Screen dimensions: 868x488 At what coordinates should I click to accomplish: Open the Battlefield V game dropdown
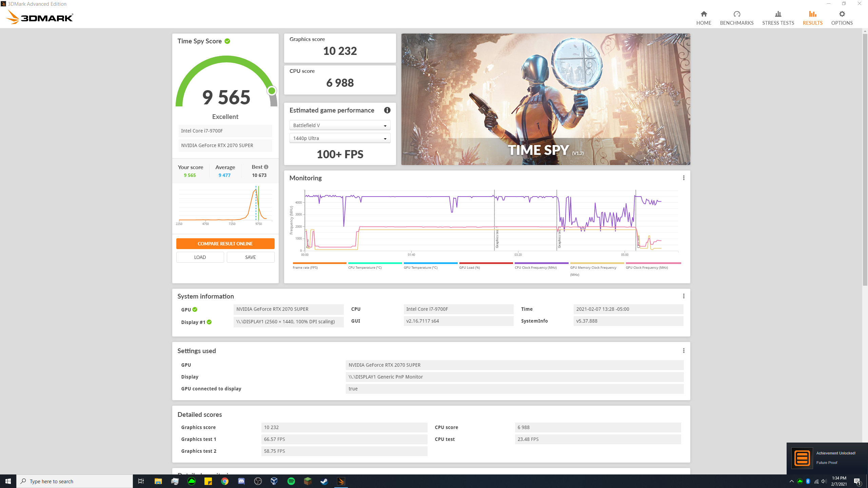point(340,125)
